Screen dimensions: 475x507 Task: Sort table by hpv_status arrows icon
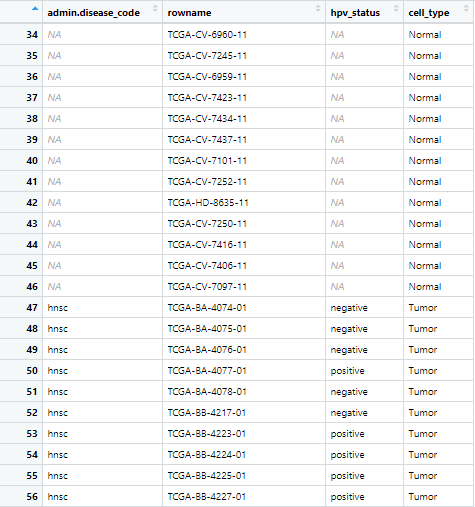[396, 9]
